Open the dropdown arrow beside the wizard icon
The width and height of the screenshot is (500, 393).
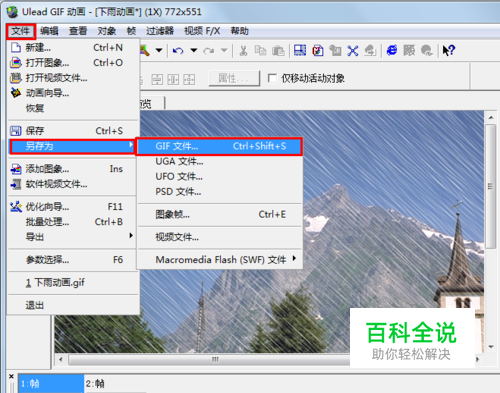tap(159, 51)
